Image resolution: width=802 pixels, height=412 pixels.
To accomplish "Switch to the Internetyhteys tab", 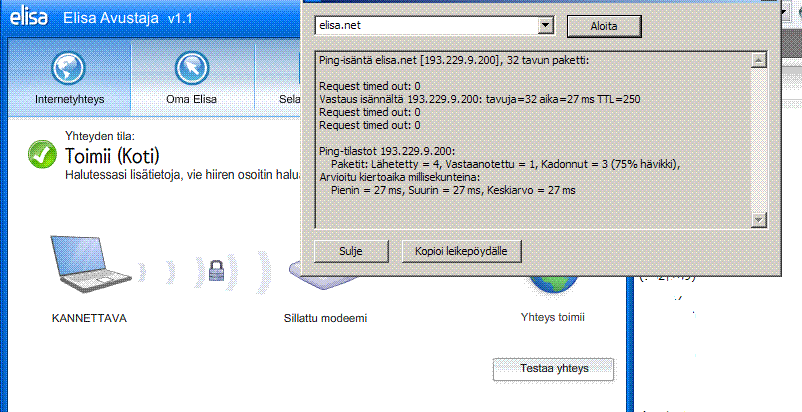I will coord(70,78).
